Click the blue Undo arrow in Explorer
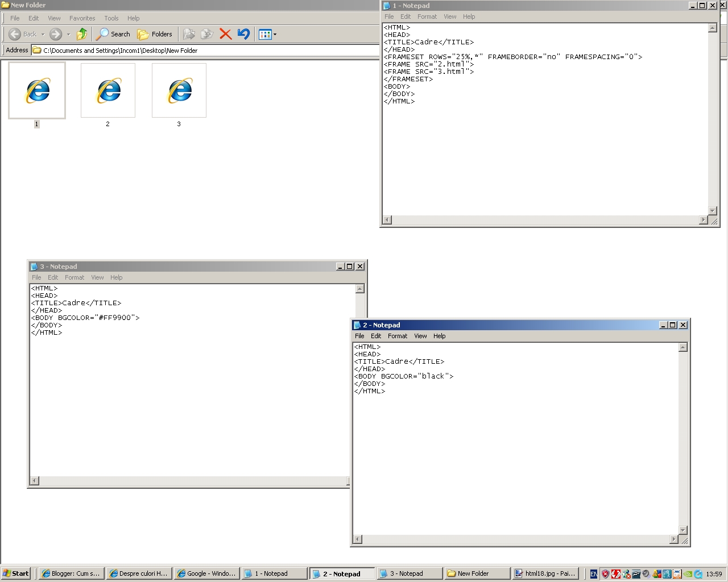This screenshot has width=728, height=582. pyautogui.click(x=243, y=34)
